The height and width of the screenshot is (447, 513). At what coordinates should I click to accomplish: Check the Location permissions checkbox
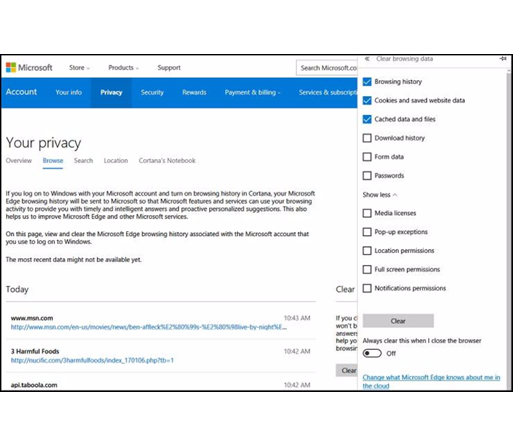click(367, 251)
